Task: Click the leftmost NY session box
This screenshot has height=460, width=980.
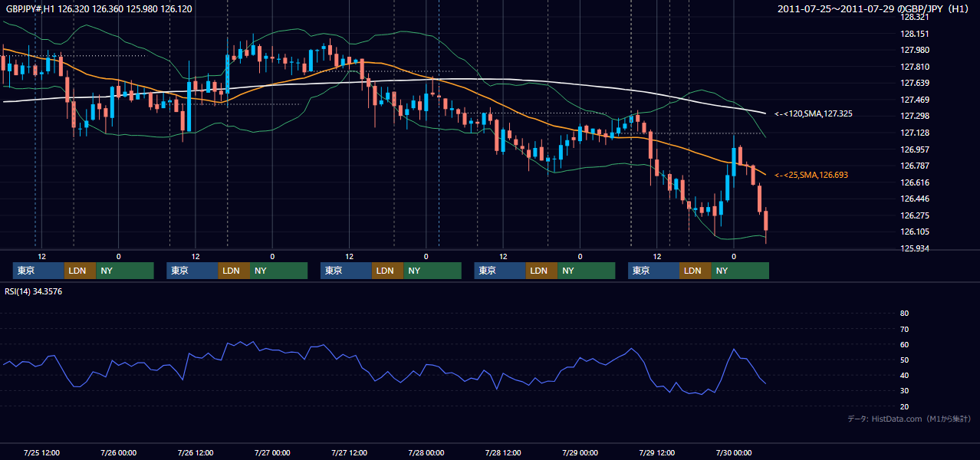Action: click(125, 271)
